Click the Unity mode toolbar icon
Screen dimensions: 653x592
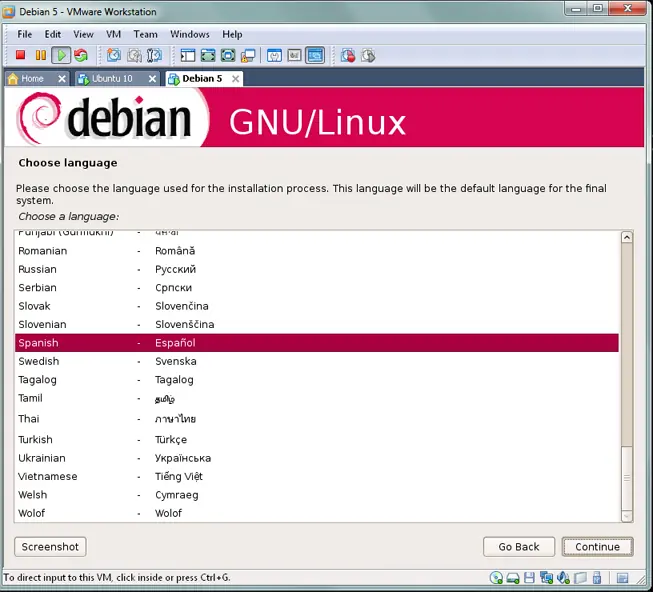tap(248, 55)
